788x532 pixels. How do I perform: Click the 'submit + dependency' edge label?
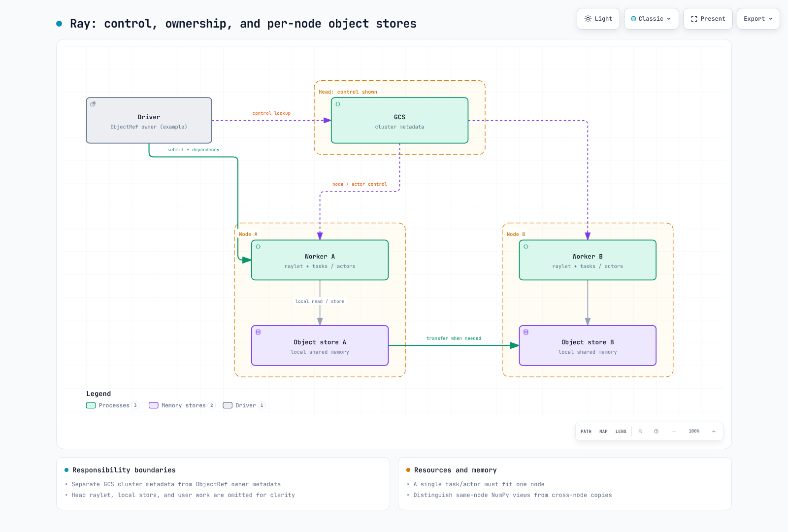pos(194,150)
